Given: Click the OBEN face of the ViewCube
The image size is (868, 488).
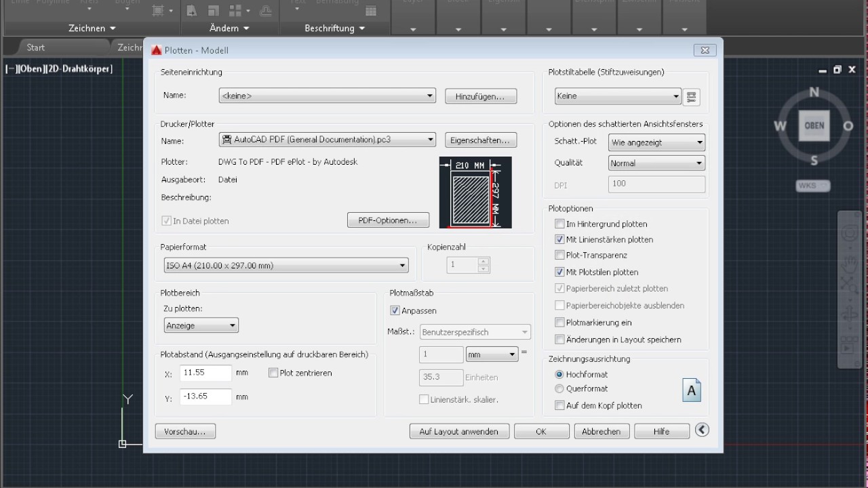Looking at the screenshot, I should pos(814,125).
